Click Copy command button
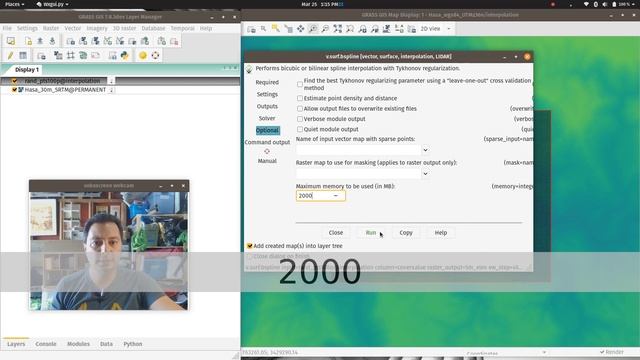Screen dimensions: 640x360 [x=406, y=232]
